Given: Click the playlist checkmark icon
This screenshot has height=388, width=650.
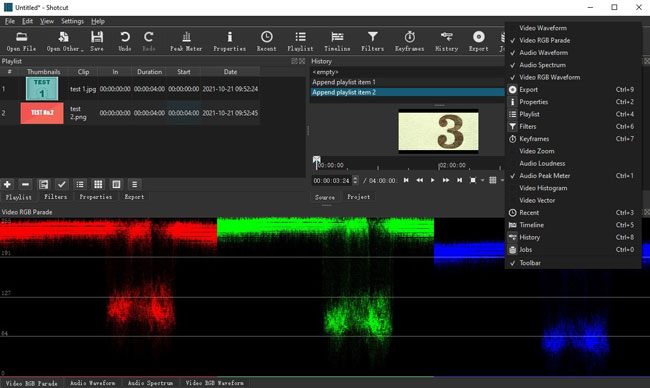Looking at the screenshot, I should (x=62, y=184).
